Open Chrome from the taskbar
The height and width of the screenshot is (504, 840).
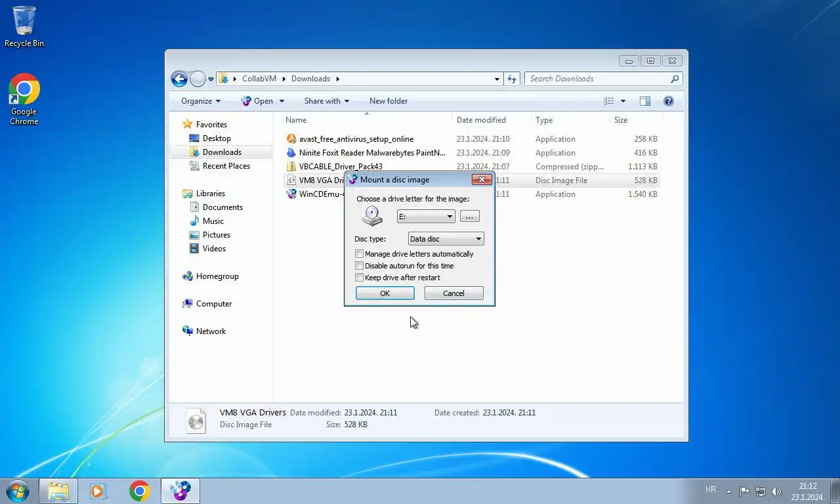coord(139,491)
